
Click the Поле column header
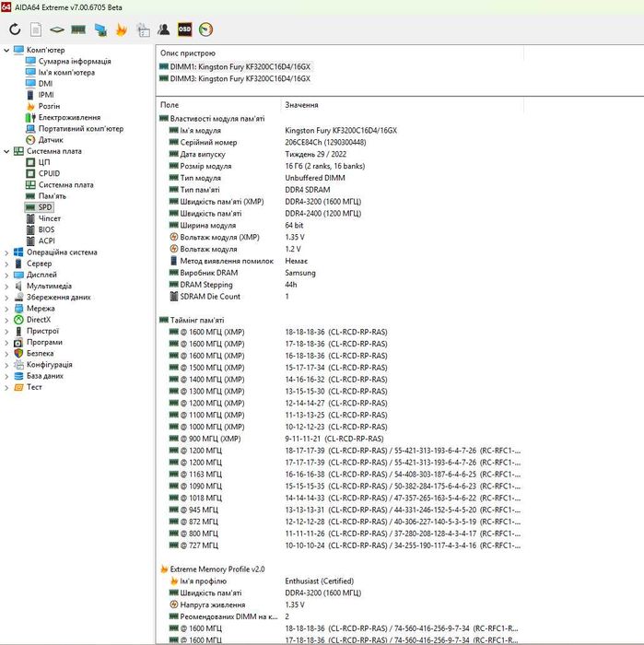coord(170,105)
